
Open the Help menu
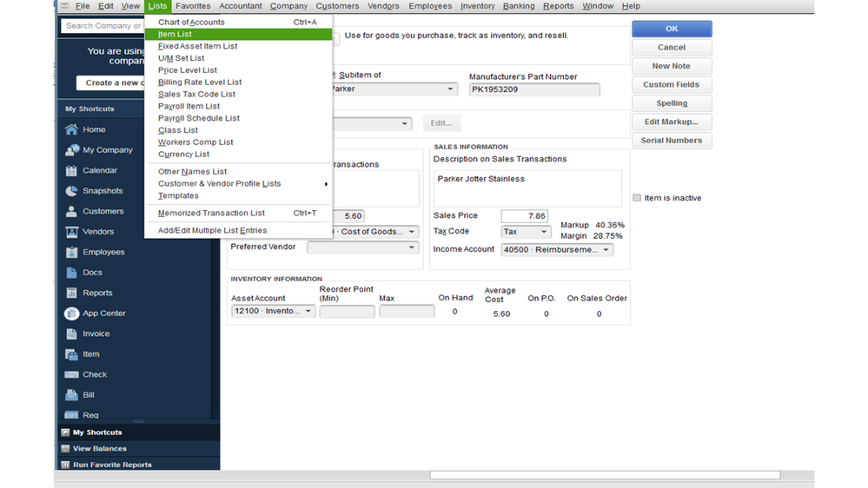(x=631, y=6)
